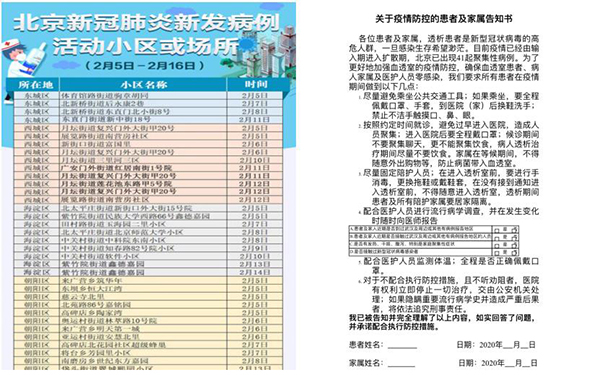Click the bold acknowledgement statement starting 我已被告知
The width and height of the screenshot is (600, 375).
(x=442, y=322)
